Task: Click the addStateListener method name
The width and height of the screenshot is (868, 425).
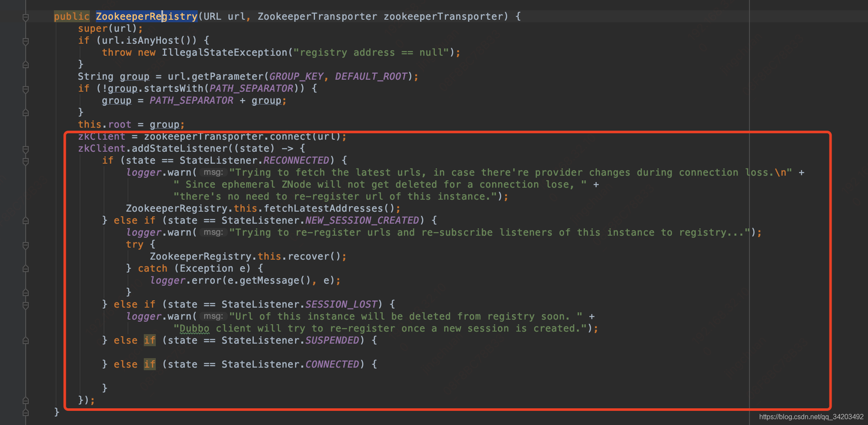Action: tap(179, 148)
